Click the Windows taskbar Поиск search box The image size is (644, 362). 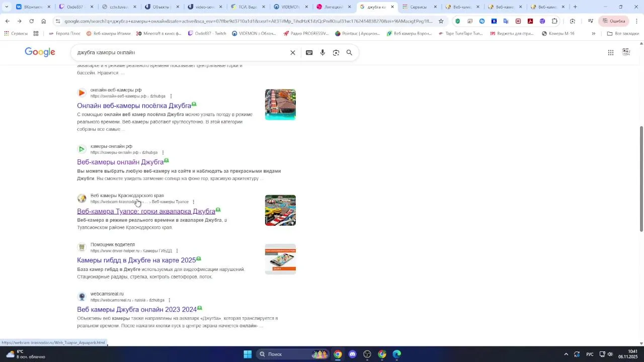[293, 354]
